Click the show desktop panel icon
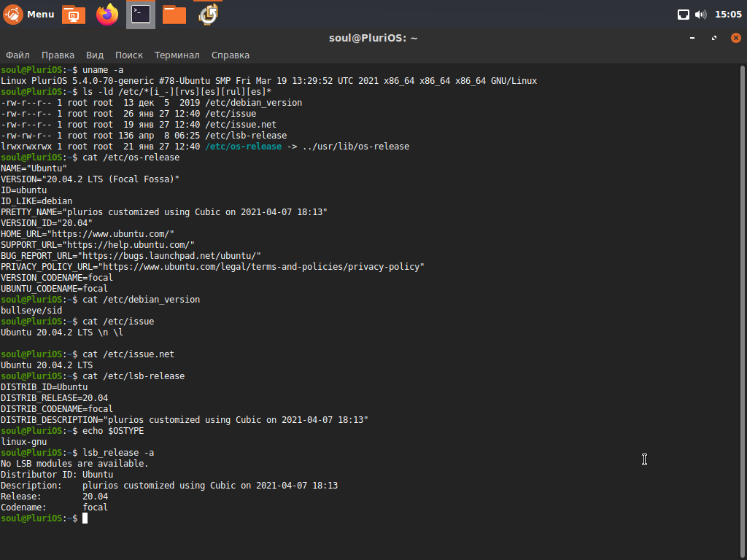This screenshot has width=747, height=560. [x=74, y=15]
